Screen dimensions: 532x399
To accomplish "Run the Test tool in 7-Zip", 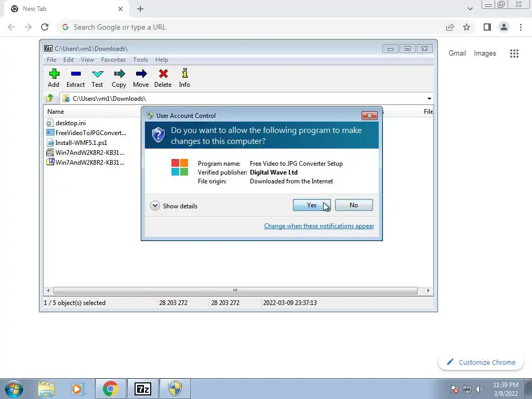I will click(97, 78).
